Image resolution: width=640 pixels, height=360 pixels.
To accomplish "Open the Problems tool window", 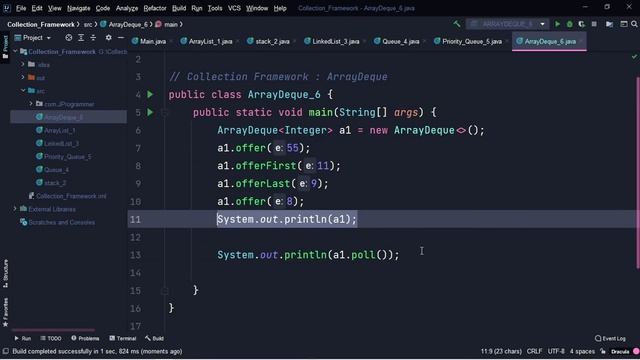I will coord(85,338).
